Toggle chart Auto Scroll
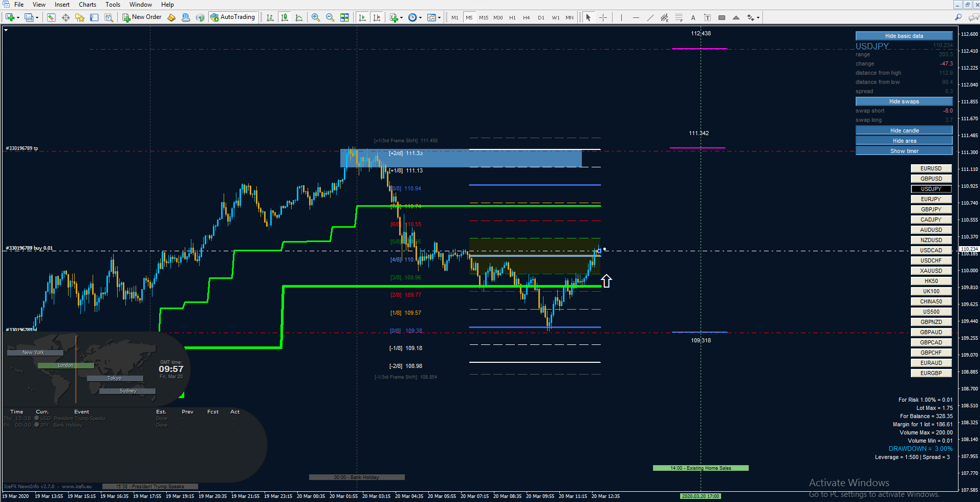980x502 pixels. (x=362, y=17)
